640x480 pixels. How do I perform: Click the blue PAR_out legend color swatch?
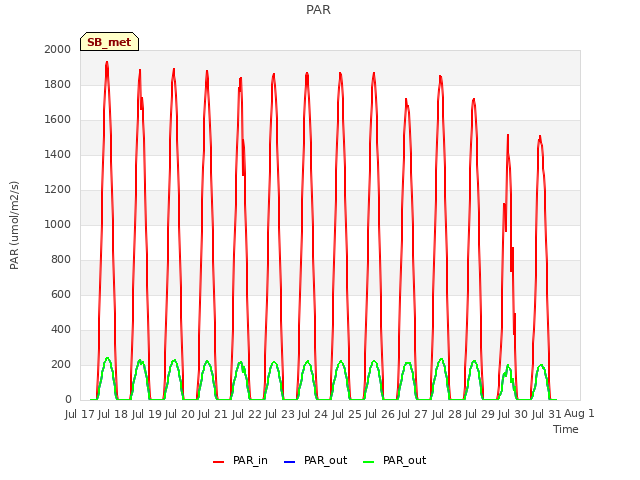click(x=289, y=462)
